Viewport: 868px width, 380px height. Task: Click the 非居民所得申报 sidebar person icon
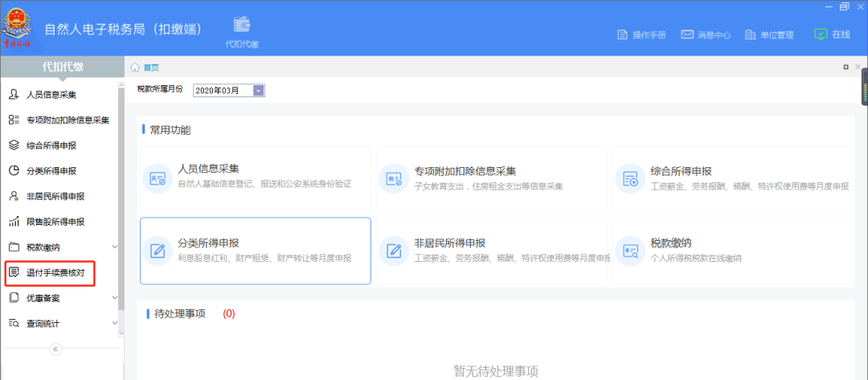pos(14,196)
